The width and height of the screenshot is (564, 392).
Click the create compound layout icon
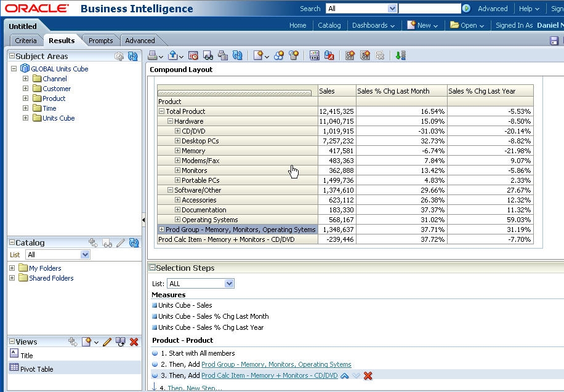tap(350, 55)
